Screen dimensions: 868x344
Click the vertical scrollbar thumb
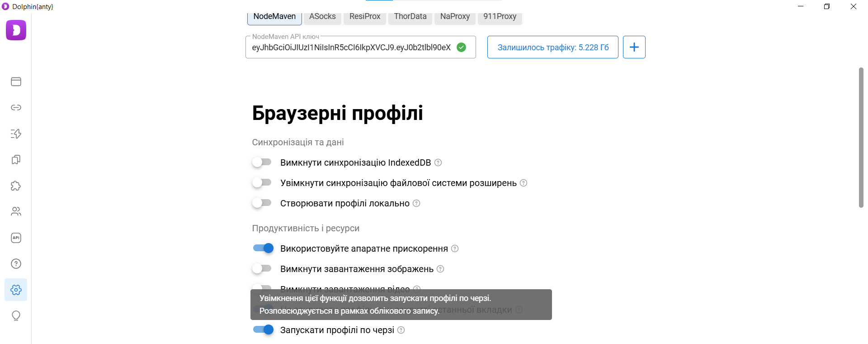click(x=861, y=138)
